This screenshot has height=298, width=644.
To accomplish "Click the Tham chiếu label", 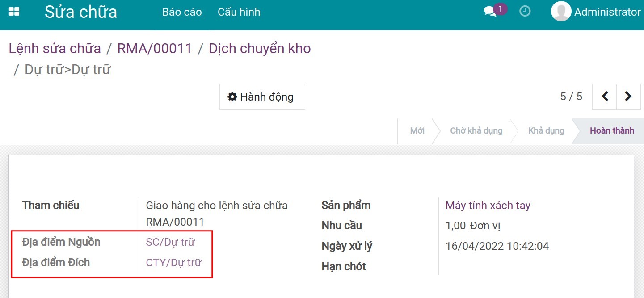I will (x=51, y=206).
